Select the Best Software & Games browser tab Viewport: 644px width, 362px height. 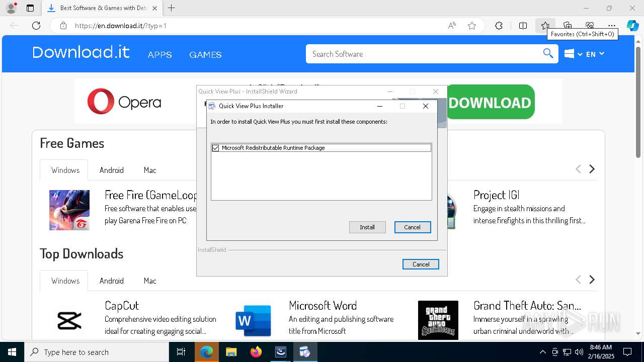click(x=103, y=8)
